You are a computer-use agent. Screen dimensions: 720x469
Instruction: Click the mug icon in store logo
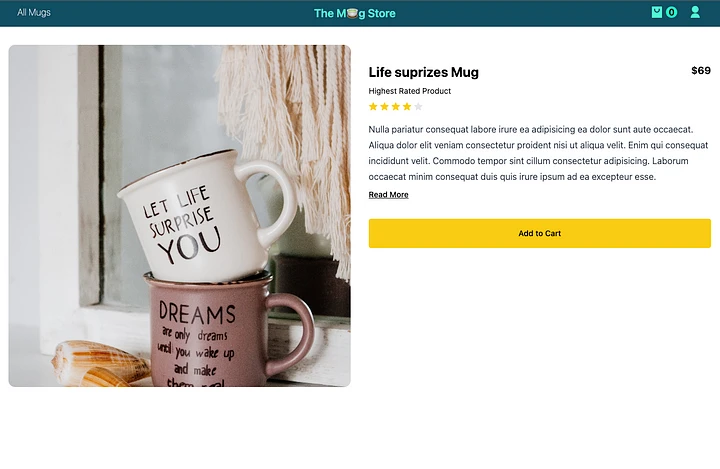(352, 13)
